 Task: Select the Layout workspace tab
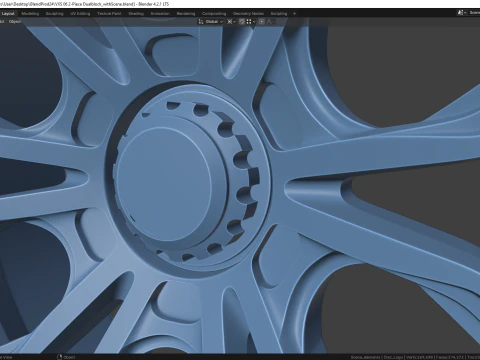coord(8,14)
